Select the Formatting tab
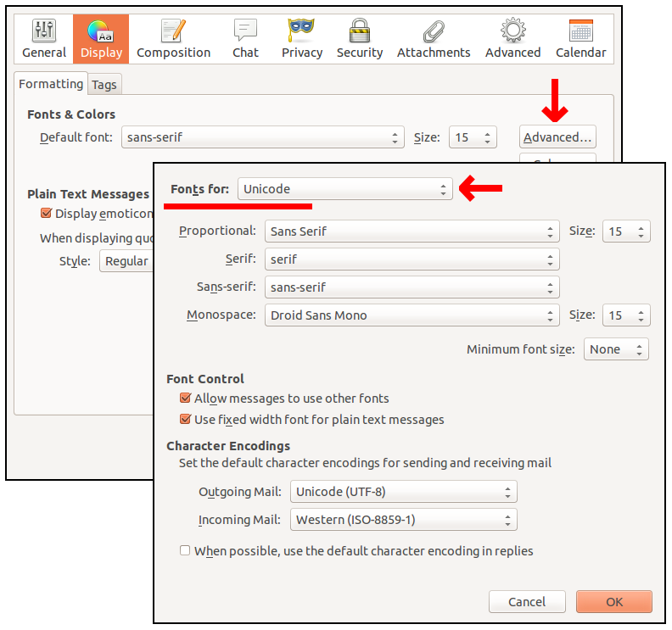The width and height of the screenshot is (672, 630). (x=51, y=84)
